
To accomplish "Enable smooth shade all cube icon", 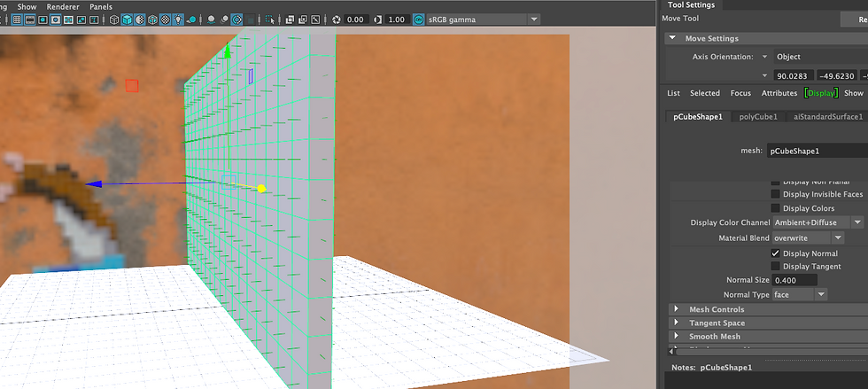I will tap(127, 19).
